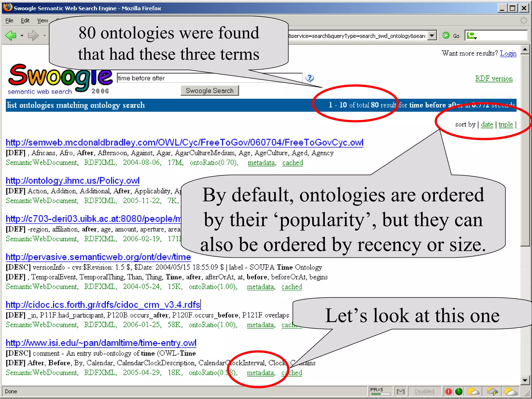This screenshot has height=399, width=532.
Task: Expand the address bar URL dropdown
Action: 432,36
